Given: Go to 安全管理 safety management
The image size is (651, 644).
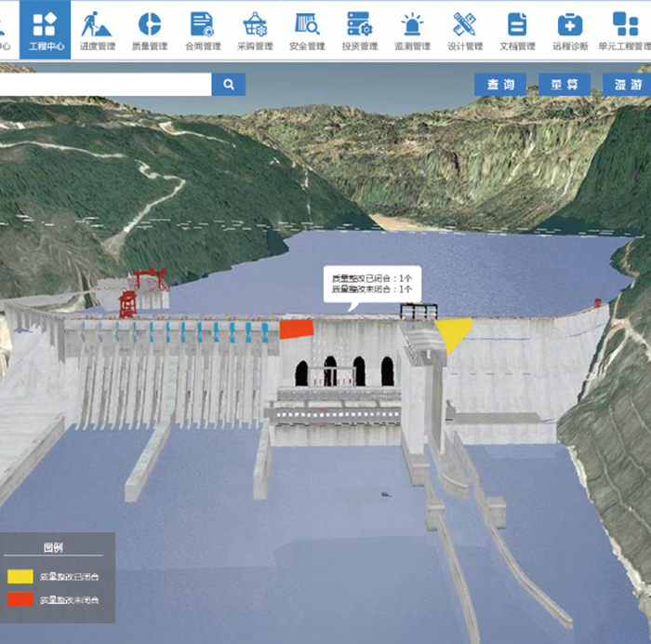Looking at the screenshot, I should pos(306,30).
